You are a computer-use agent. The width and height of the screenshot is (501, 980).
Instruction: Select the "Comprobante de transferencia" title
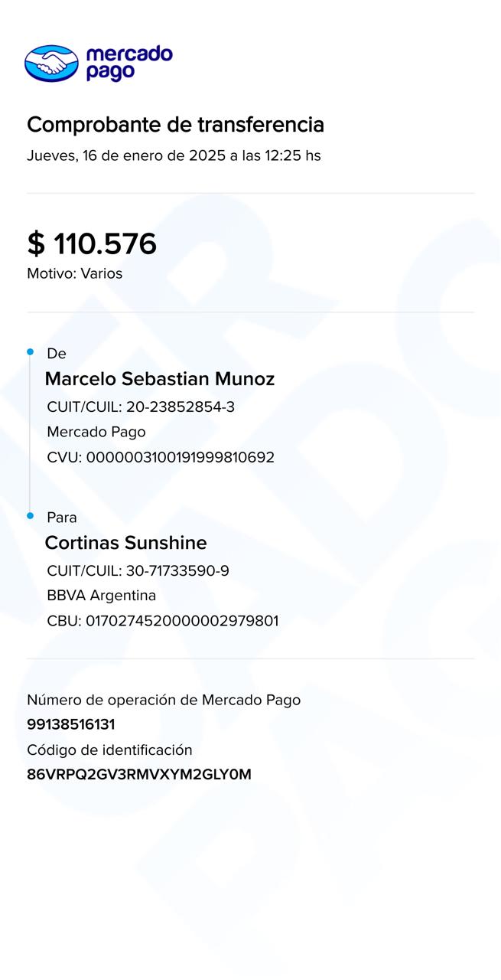[x=175, y=125]
